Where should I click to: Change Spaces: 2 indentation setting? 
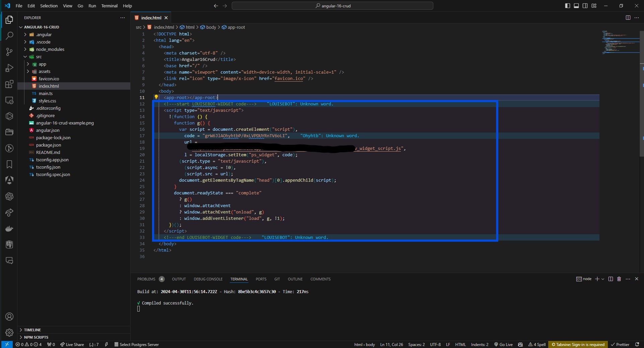pos(416,344)
